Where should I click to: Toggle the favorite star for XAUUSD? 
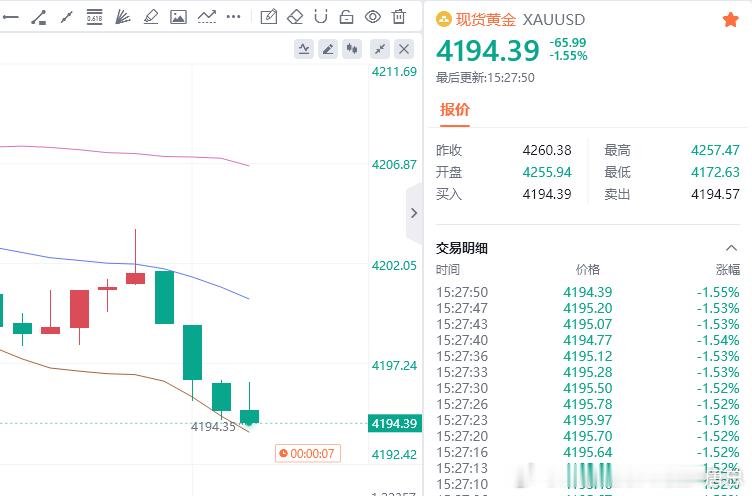(x=730, y=20)
